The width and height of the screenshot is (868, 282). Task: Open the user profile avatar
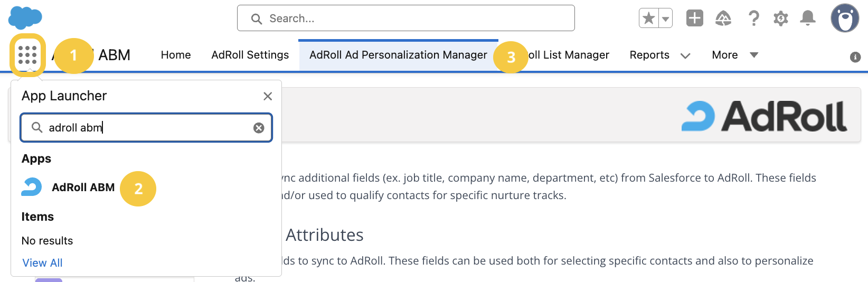click(844, 18)
